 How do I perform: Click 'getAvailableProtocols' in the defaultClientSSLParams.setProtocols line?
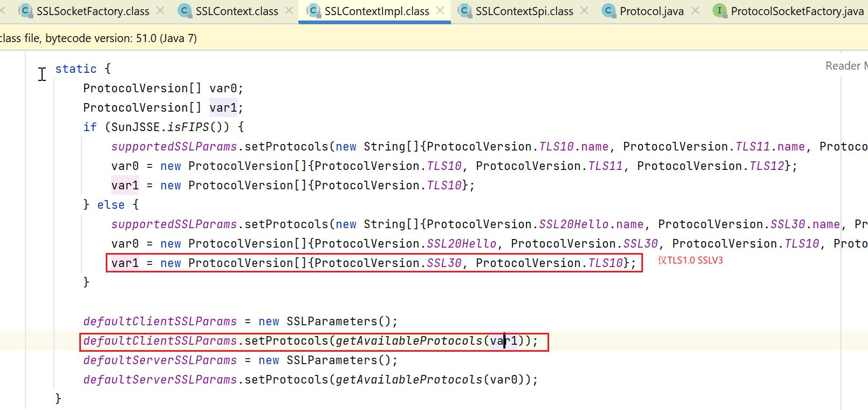[x=409, y=341]
